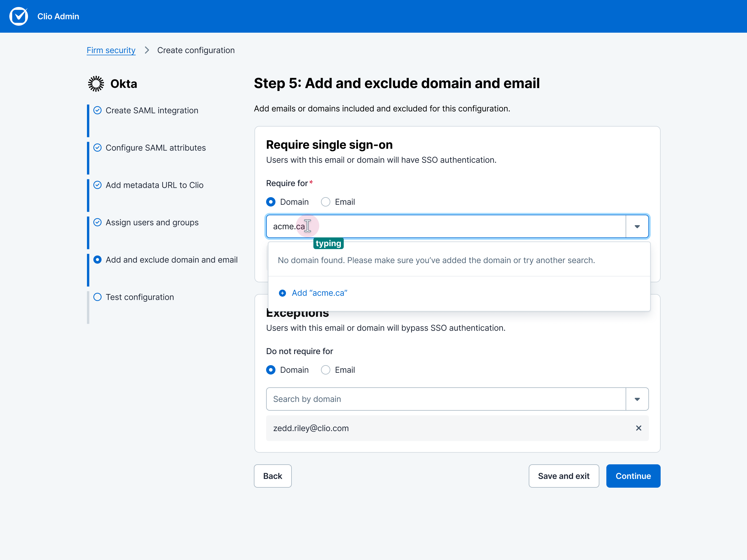This screenshot has width=747, height=560.
Task: Click the No domain found message
Action: point(436,260)
